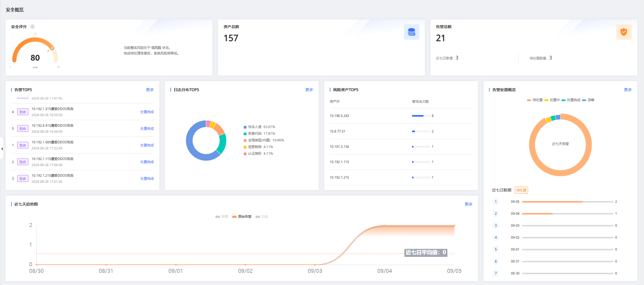This screenshot has height=285, width=644.
Task: Click alert title 10.192.8.415遭受DDOS攻击
Action: click(53, 126)
